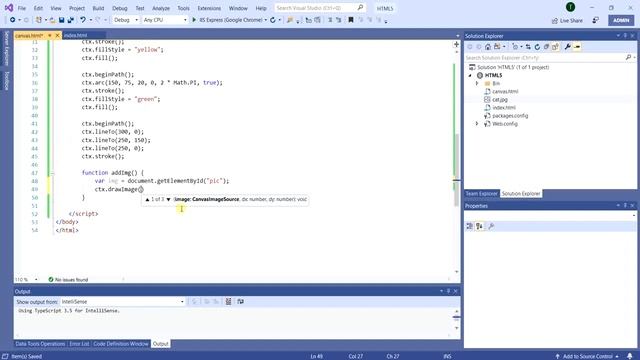640x360 pixels.
Task: Click the user account avatar
Action: [x=570, y=7]
